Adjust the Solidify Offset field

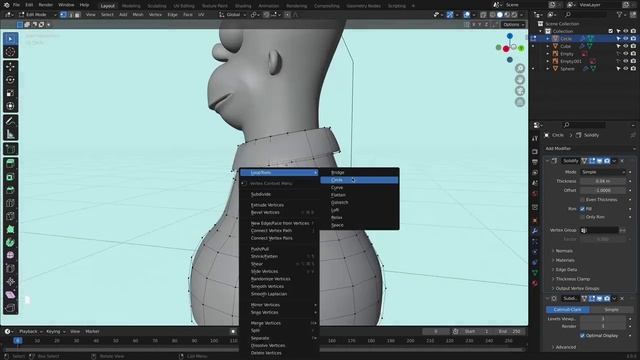click(603, 190)
